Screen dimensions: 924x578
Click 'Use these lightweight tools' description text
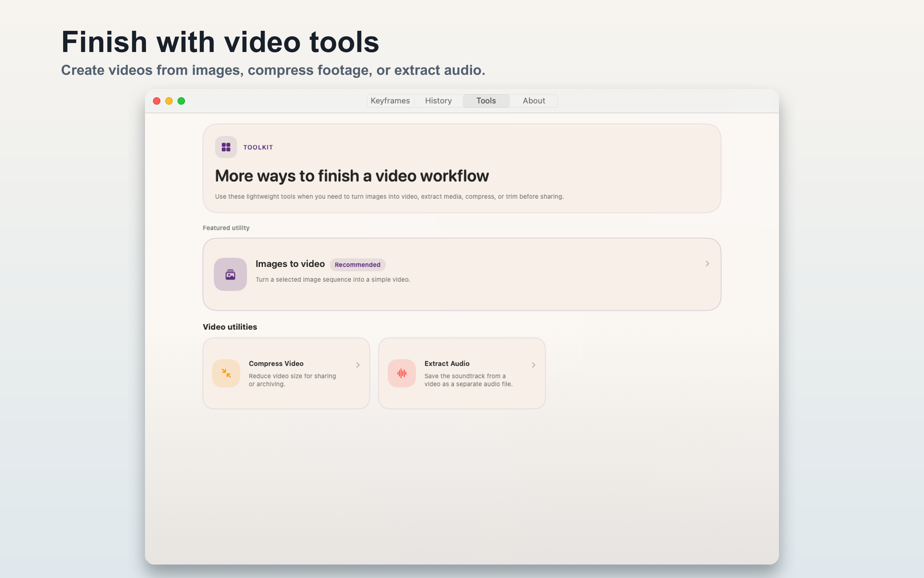pos(389,197)
